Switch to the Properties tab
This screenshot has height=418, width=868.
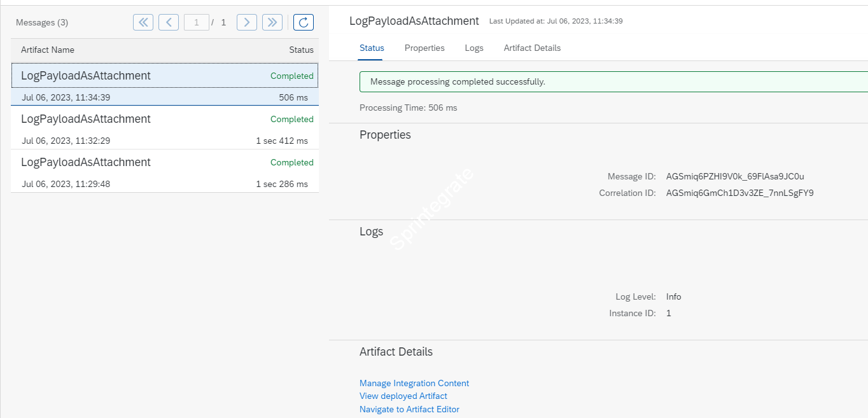(x=424, y=48)
